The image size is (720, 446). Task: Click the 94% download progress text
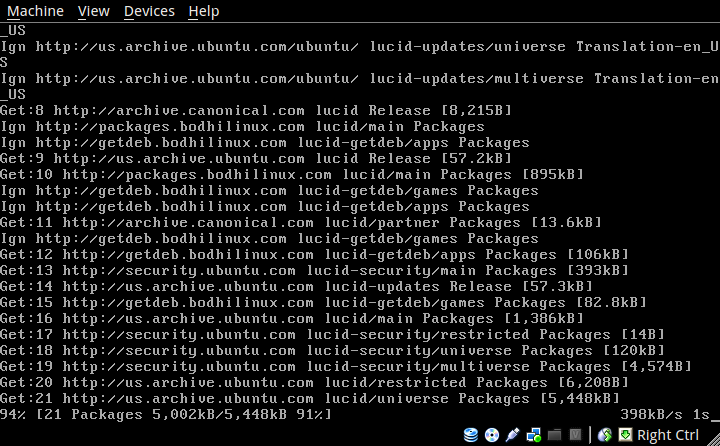coord(13,414)
